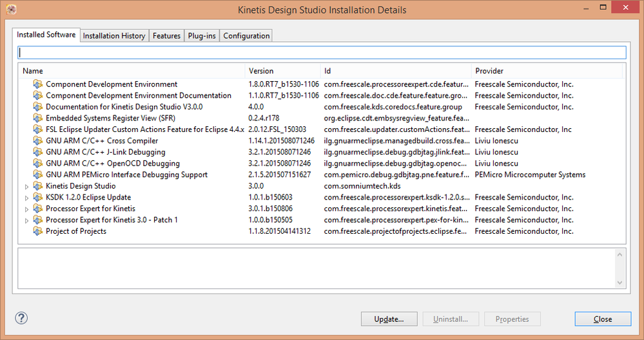Click the GNU ARM PEMicro Debugging Support icon

(x=38, y=175)
